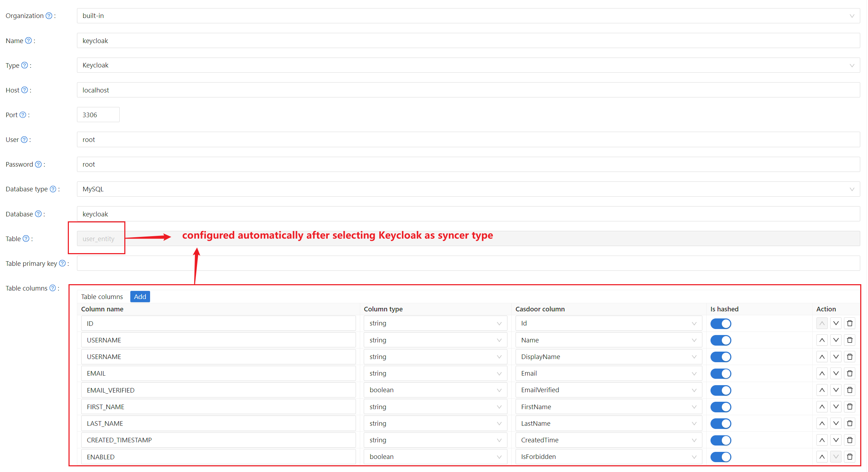
Task: Move CREATED_TIMESTAMP row down
Action: [x=836, y=440]
